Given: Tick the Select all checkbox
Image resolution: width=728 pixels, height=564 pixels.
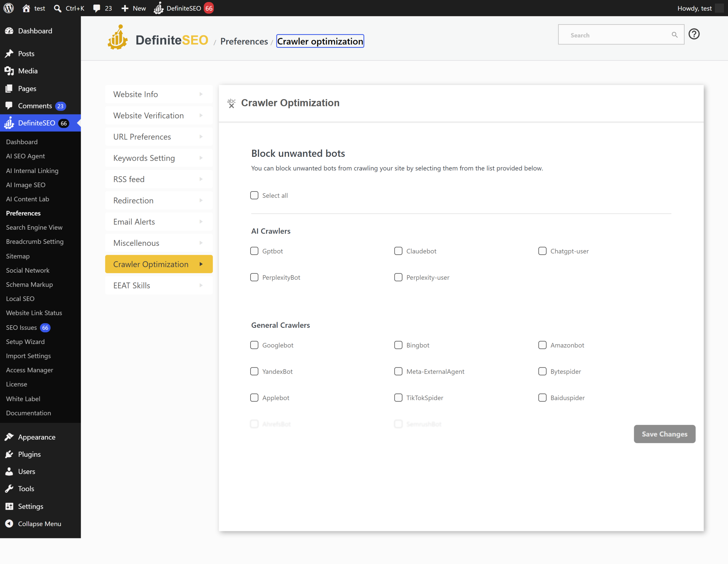Looking at the screenshot, I should [x=254, y=195].
